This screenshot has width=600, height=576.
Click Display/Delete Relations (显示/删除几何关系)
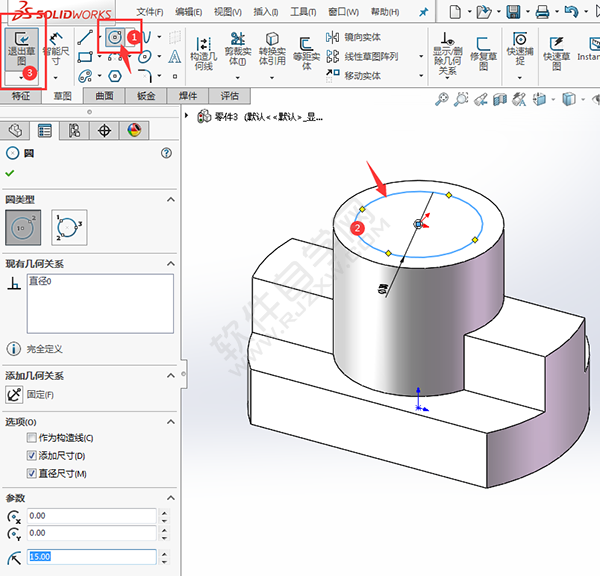click(x=447, y=54)
